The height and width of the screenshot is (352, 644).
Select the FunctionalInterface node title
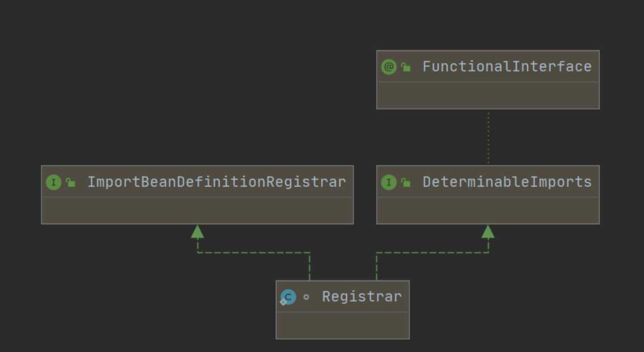[x=507, y=67]
